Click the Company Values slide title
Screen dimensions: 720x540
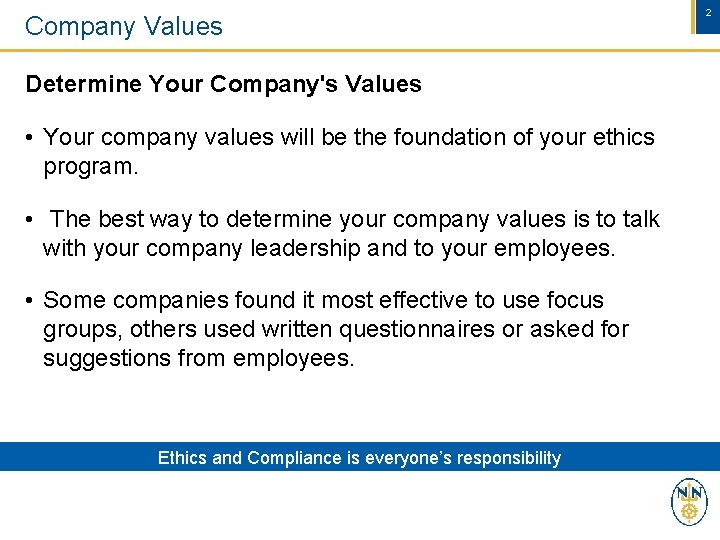pyautogui.click(x=124, y=26)
